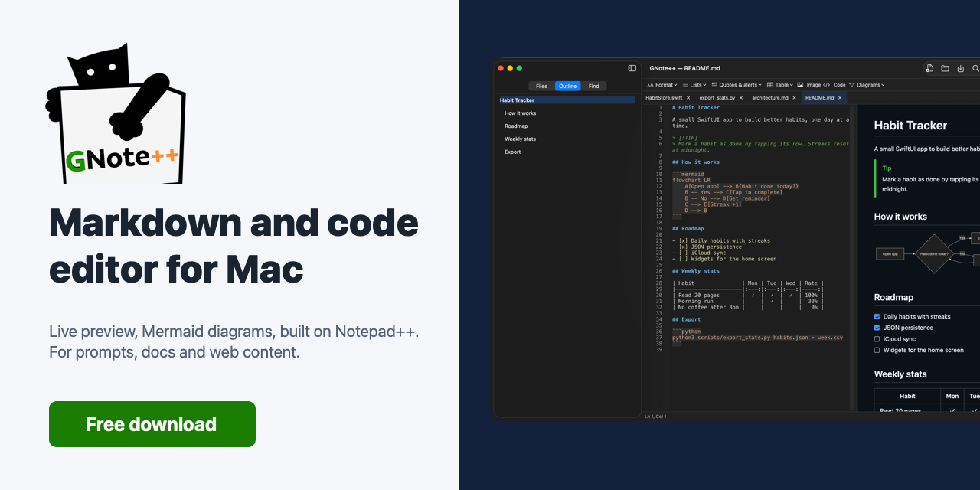
Task: Insert a Code block from toolbar
Action: click(x=835, y=85)
